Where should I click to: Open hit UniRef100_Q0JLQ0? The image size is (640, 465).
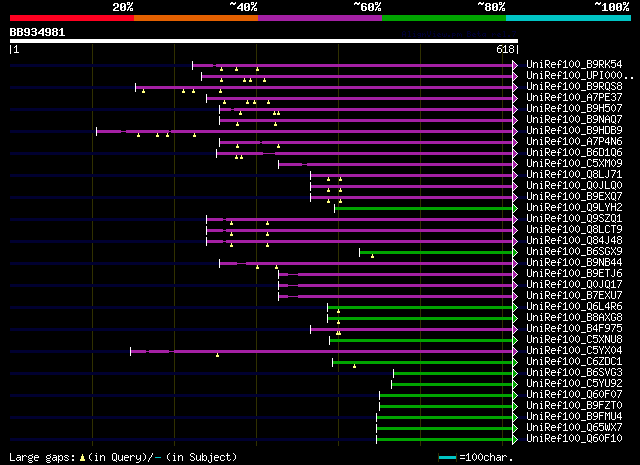574,186
